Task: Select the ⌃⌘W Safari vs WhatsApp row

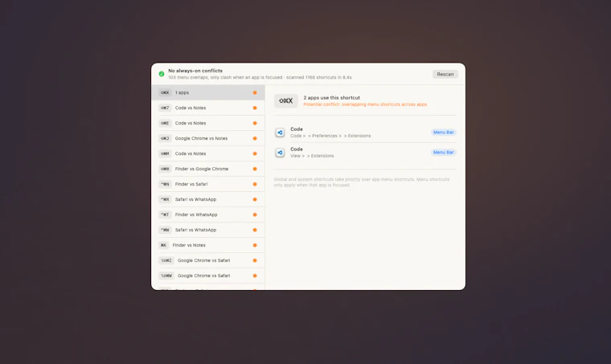Action: coord(208,230)
